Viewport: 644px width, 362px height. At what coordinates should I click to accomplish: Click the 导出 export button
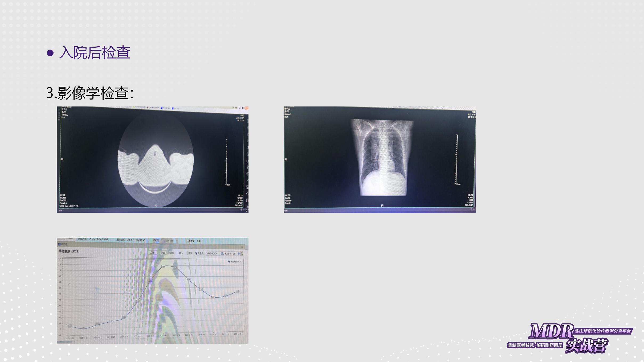(x=162, y=253)
